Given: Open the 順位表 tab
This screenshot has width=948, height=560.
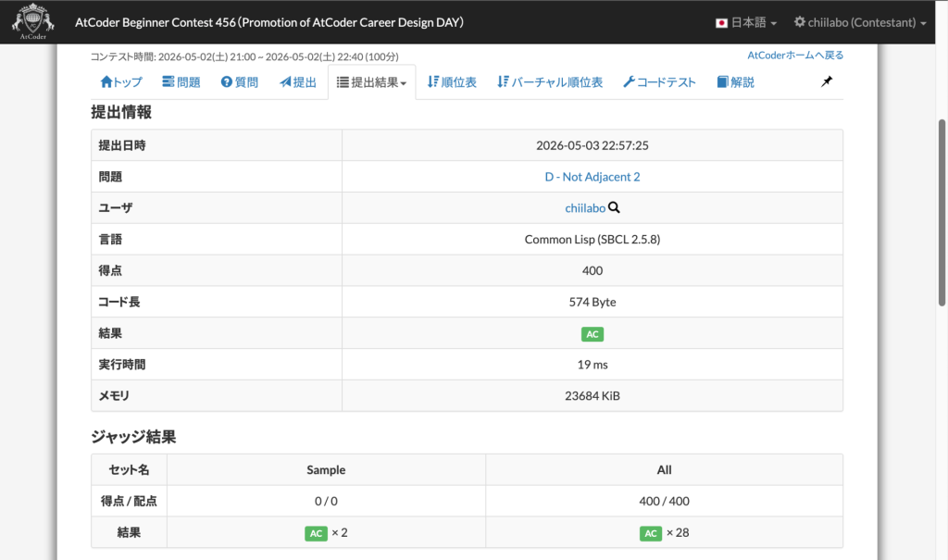Looking at the screenshot, I should 452,82.
